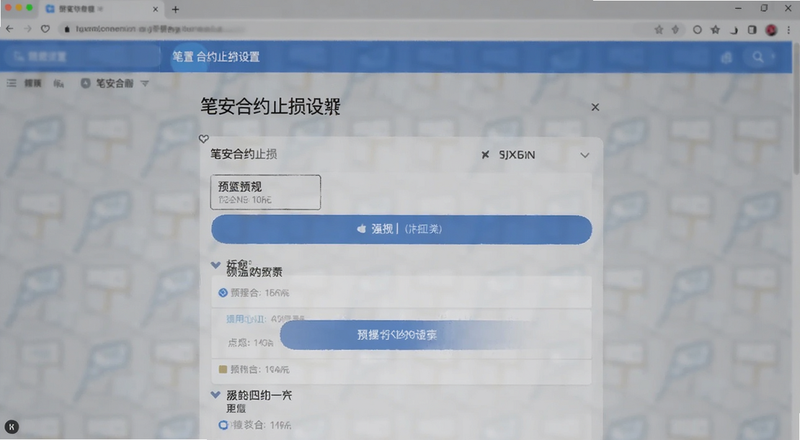This screenshot has width=800, height=440.
Task: Click the crescent moon icon in the toolbar
Action: tap(734, 30)
